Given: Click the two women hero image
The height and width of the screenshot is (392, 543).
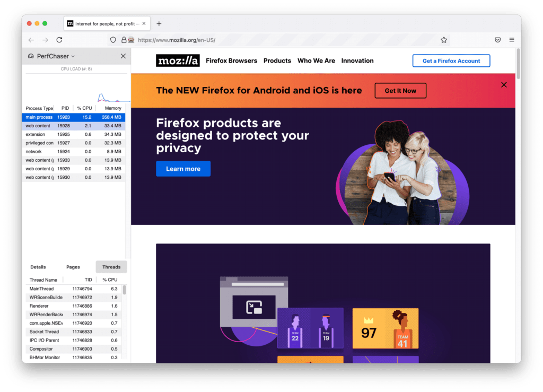Looking at the screenshot, I should [403, 172].
